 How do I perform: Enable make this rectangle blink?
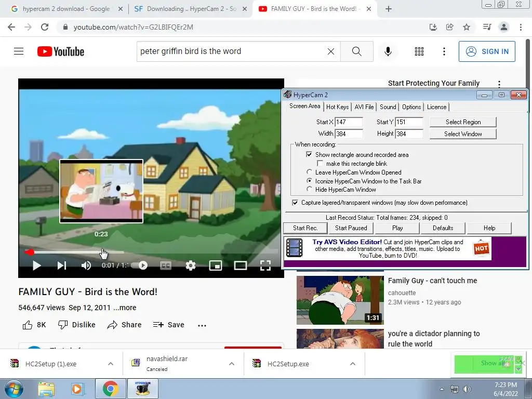pos(320,164)
